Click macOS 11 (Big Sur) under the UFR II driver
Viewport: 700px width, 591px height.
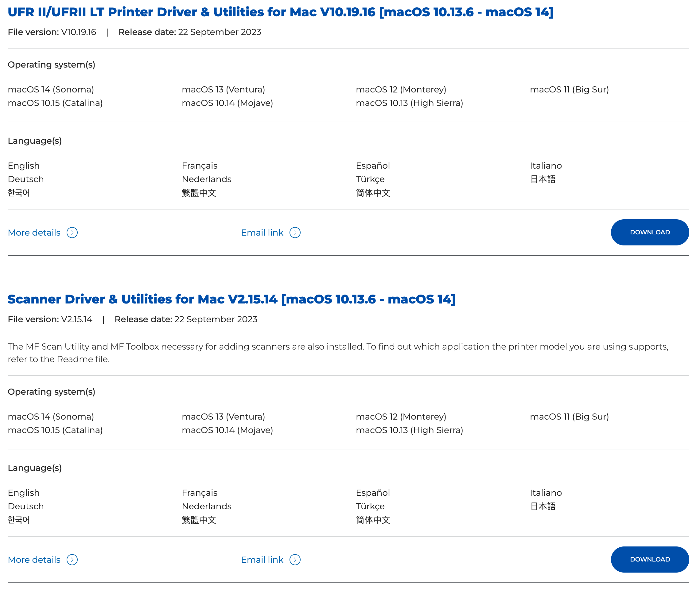coord(569,89)
